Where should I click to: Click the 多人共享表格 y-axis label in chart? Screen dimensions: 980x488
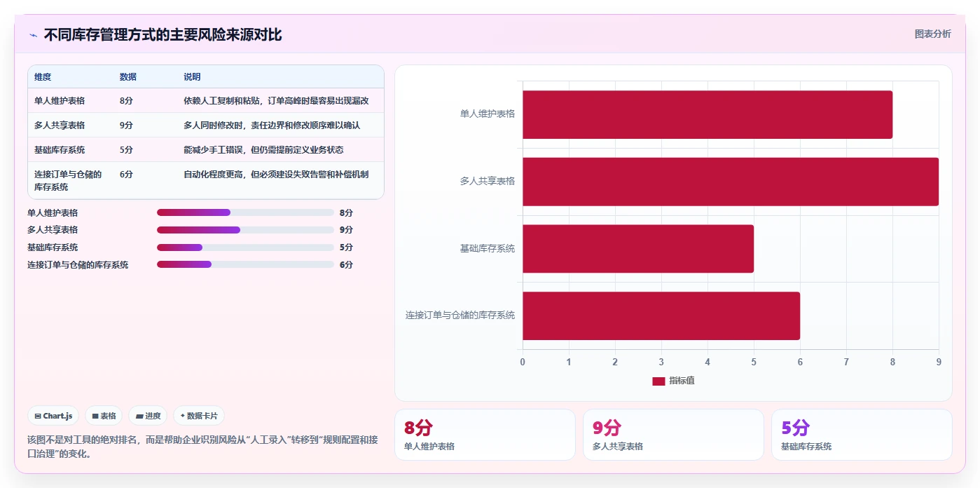pos(488,181)
